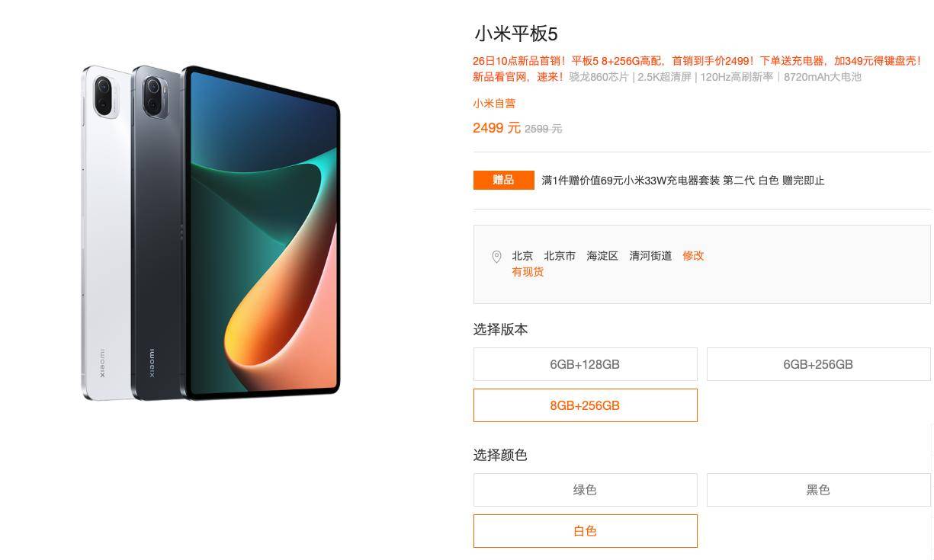
Task: Click the location pin icon
Action: tap(496, 257)
